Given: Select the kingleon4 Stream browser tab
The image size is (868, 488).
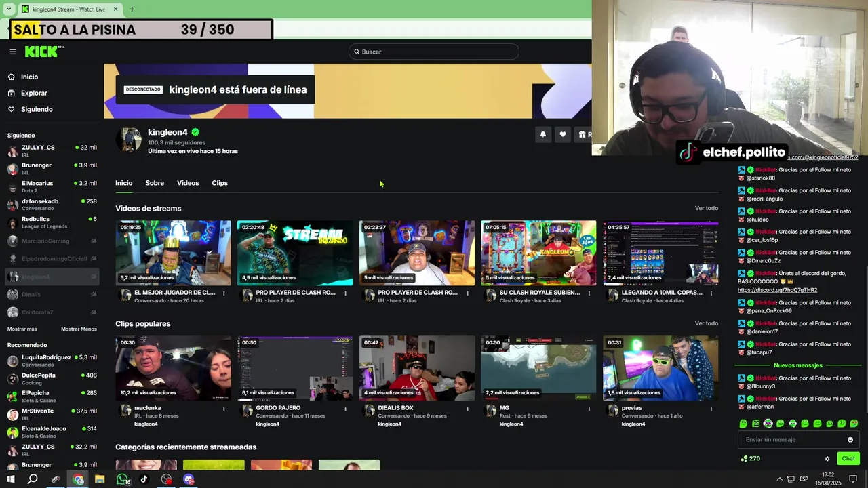Looking at the screenshot, I should 69,9.
